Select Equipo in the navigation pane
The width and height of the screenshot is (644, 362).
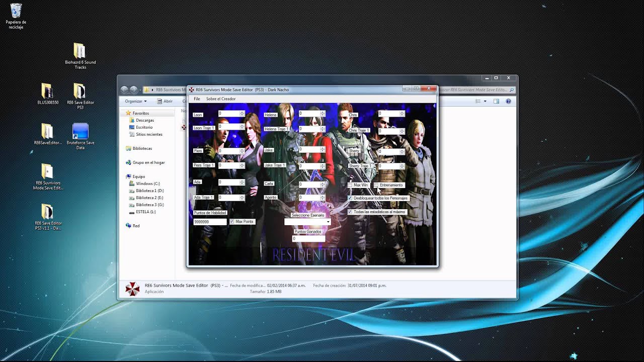[x=138, y=176]
